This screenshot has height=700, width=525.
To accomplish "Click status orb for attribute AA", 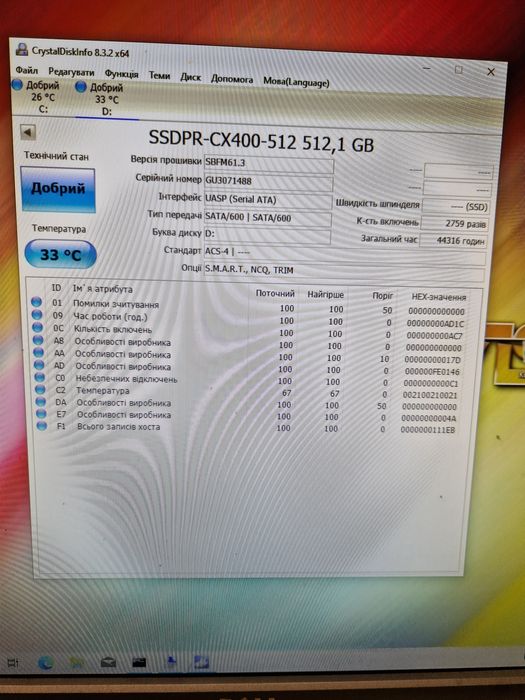I will (x=39, y=353).
